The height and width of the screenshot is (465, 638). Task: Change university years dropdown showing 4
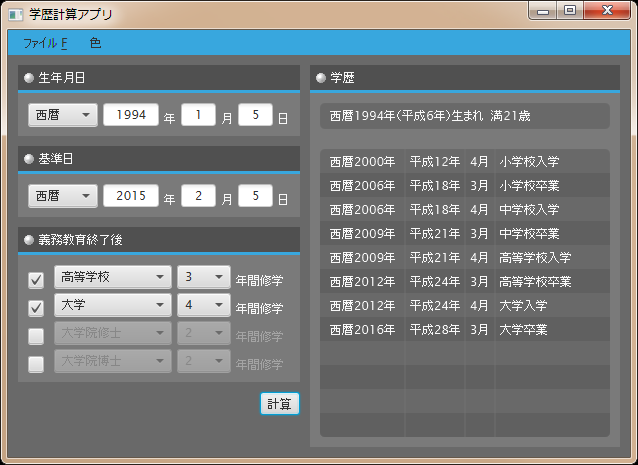pyautogui.click(x=202, y=306)
